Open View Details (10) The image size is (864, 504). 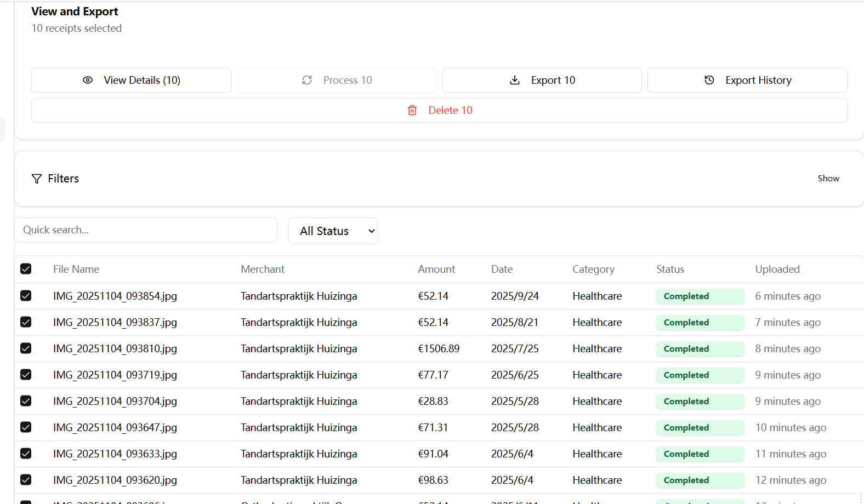pos(131,80)
